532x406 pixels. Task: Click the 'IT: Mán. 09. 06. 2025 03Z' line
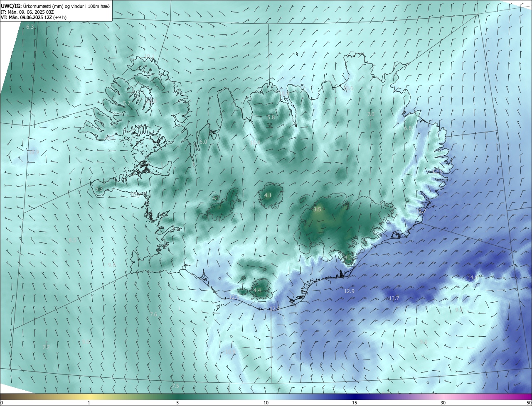pyautogui.click(x=27, y=12)
